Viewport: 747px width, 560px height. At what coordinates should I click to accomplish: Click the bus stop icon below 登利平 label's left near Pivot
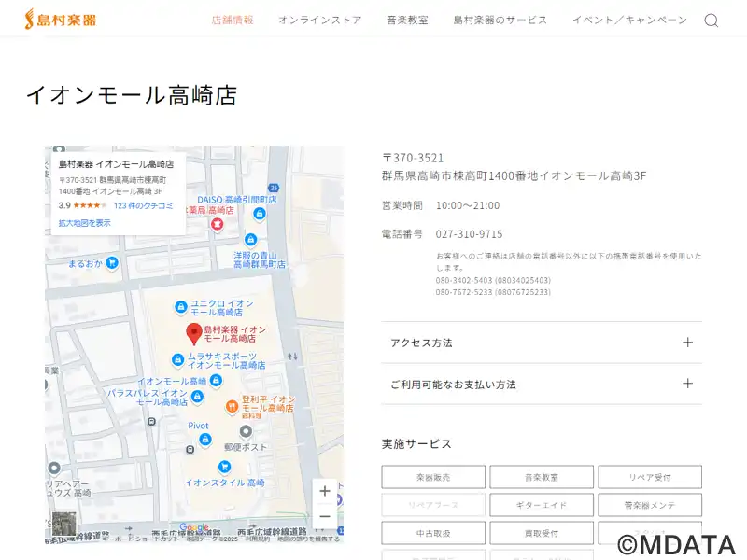[x=190, y=450]
